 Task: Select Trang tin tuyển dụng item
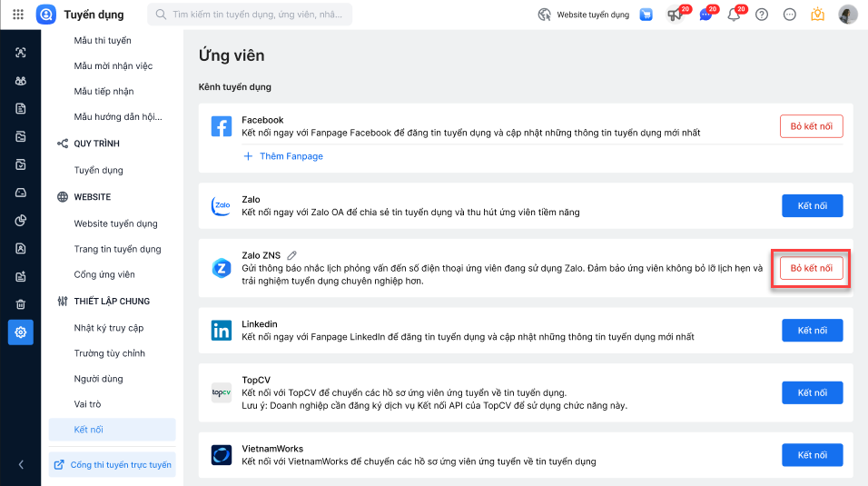[117, 249]
